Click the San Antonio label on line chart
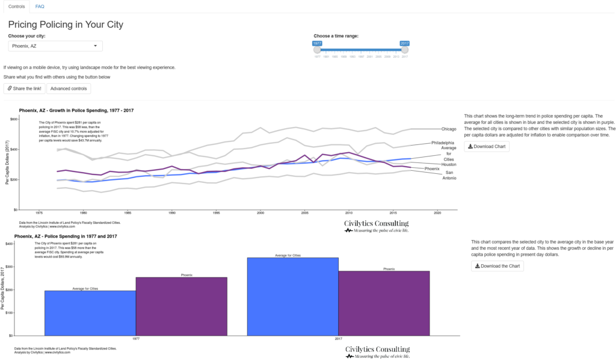 (449, 175)
